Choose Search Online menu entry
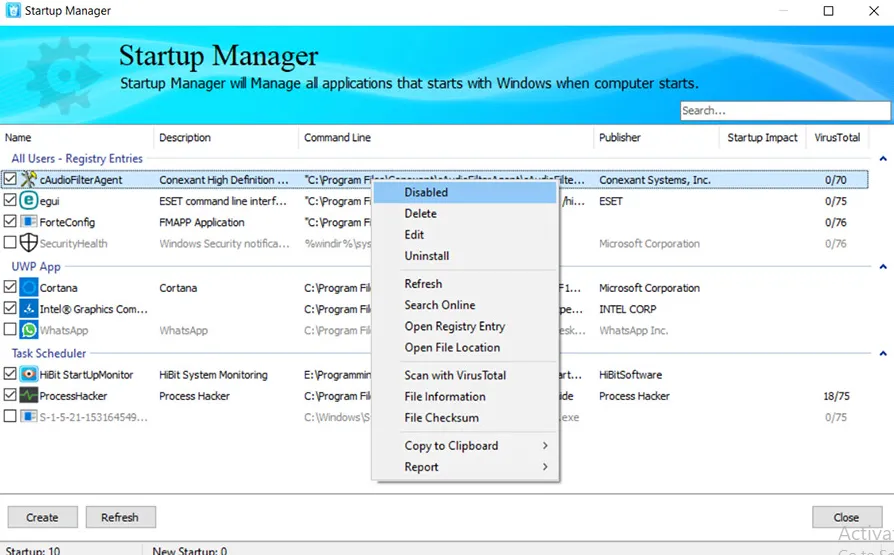The image size is (894, 555). 465,305
